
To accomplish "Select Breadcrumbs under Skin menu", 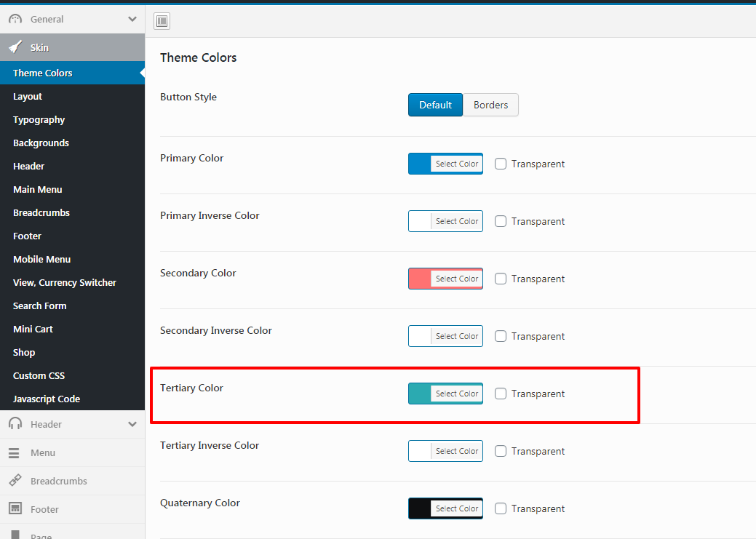I will tap(72, 212).
